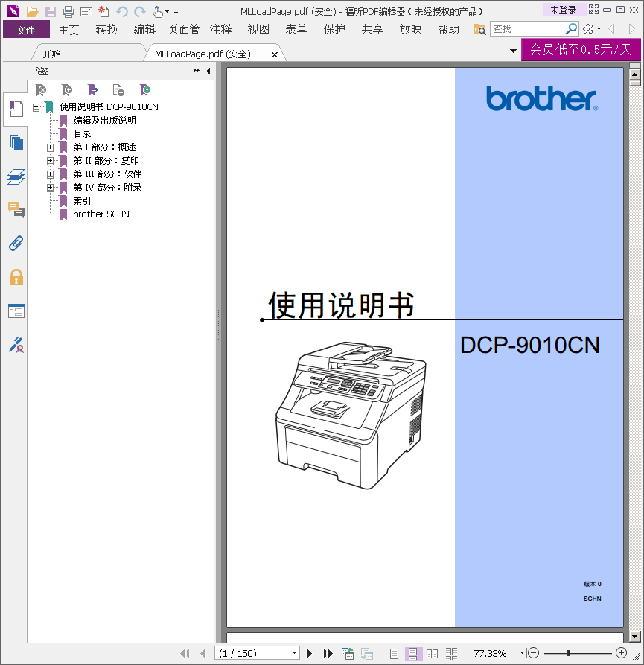644x665 pixels.
Task: Open the digital signatures panel
Action: (x=16, y=345)
